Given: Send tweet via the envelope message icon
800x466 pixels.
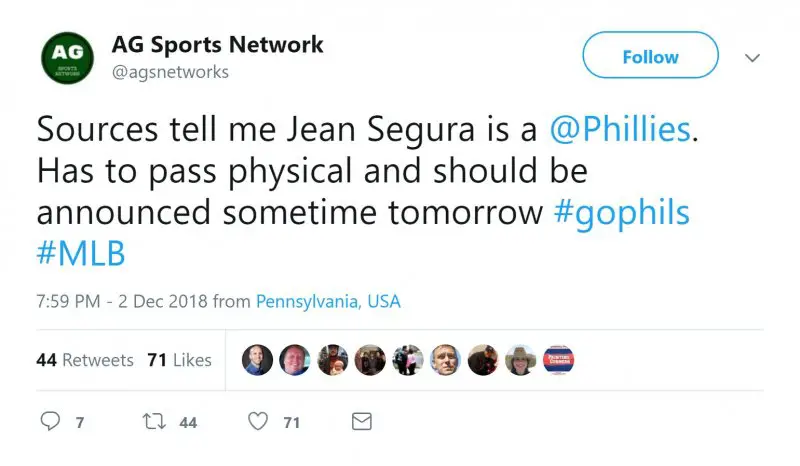Looking at the screenshot, I should tap(363, 422).
